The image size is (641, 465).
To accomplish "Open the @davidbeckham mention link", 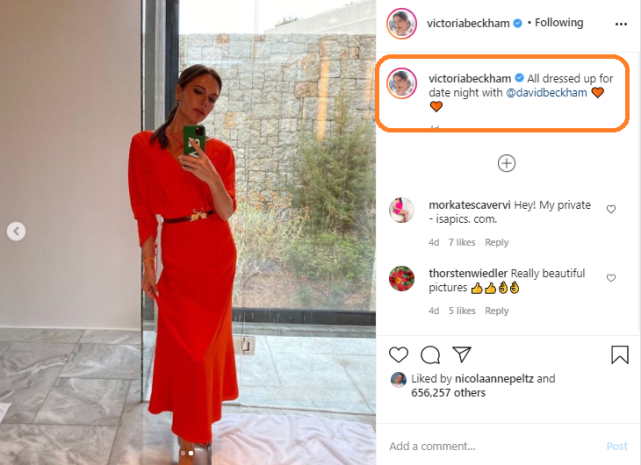I will click(547, 93).
